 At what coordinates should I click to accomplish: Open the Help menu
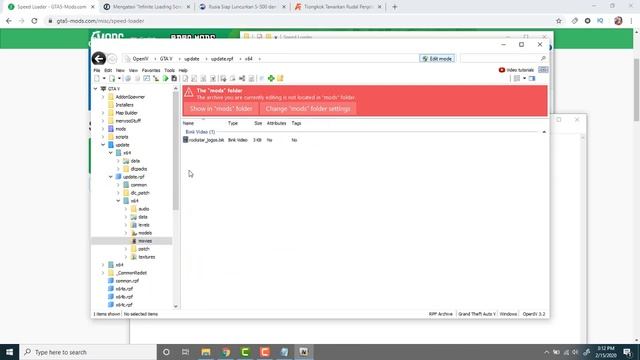click(183, 71)
